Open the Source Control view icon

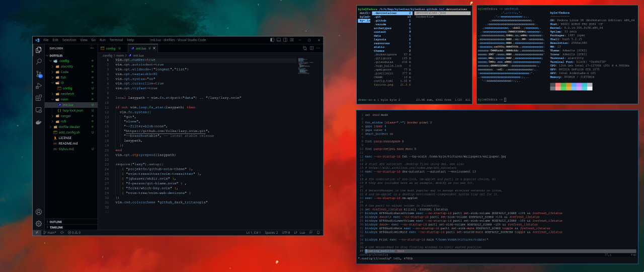coord(39,74)
